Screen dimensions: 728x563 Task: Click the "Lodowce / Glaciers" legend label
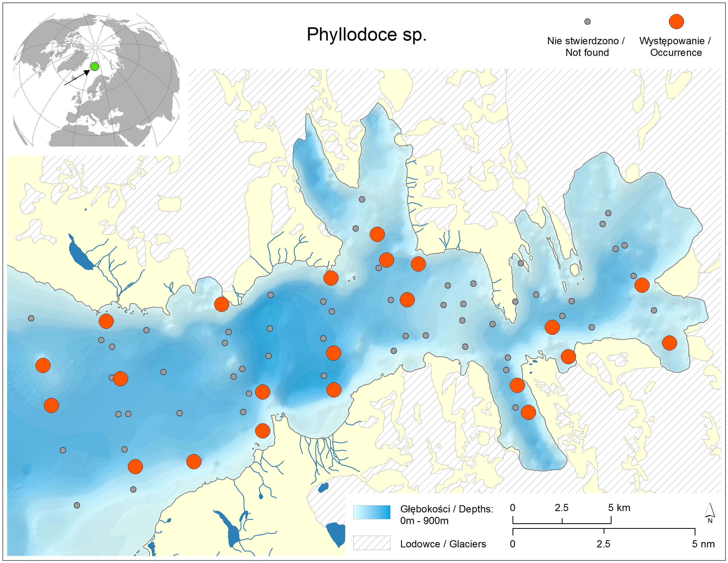click(x=443, y=544)
